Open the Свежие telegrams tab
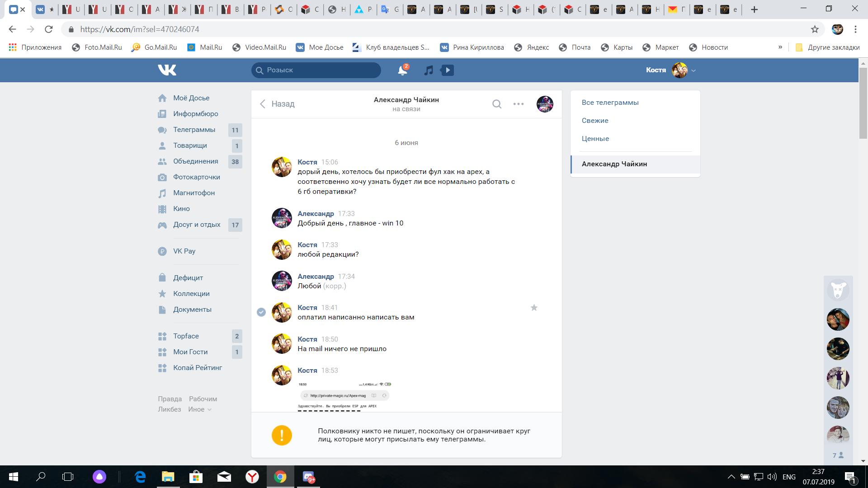The image size is (868, 488). pyautogui.click(x=595, y=121)
